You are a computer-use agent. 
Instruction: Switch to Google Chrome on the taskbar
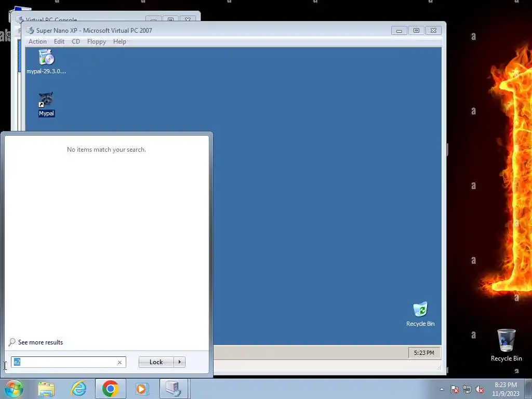click(x=110, y=389)
